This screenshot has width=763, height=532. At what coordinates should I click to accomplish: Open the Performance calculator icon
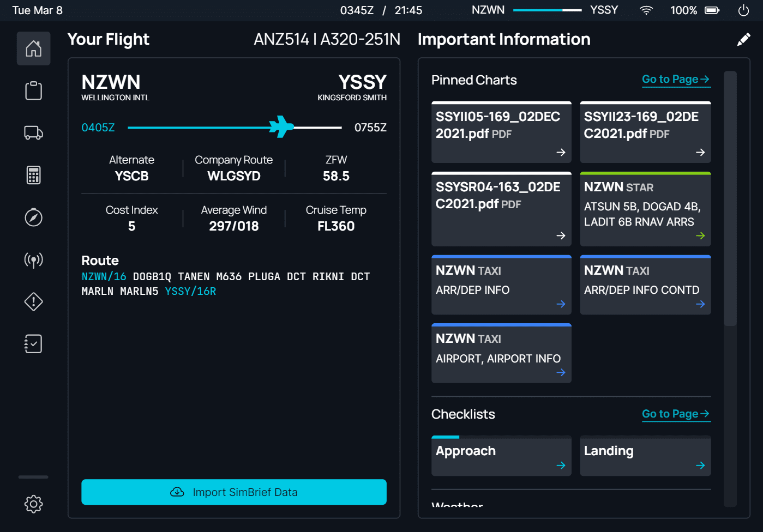click(34, 175)
